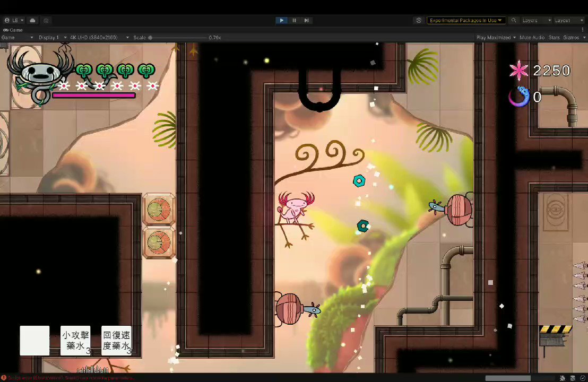Screen dimensions: 588x382
Task: Click the blue tadpole counter icon
Action: point(520,97)
